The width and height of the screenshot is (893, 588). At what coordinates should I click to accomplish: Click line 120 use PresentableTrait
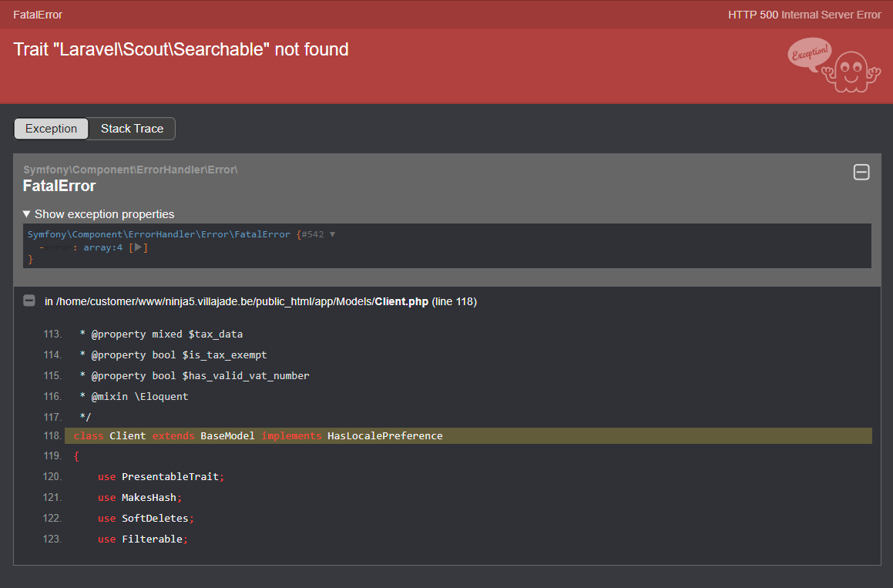[x=161, y=477]
